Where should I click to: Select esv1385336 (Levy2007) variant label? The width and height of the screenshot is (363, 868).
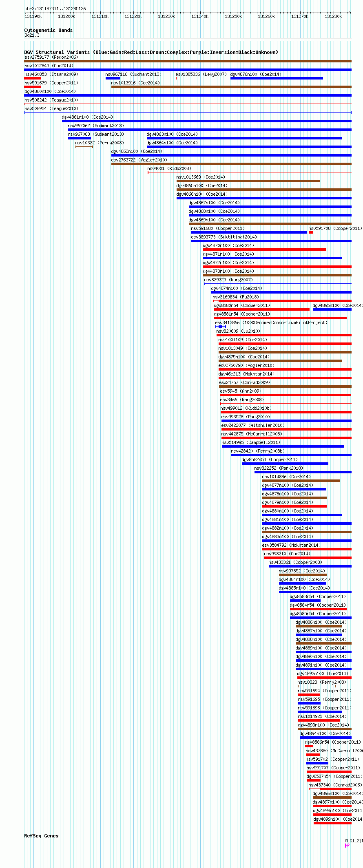[x=201, y=74]
